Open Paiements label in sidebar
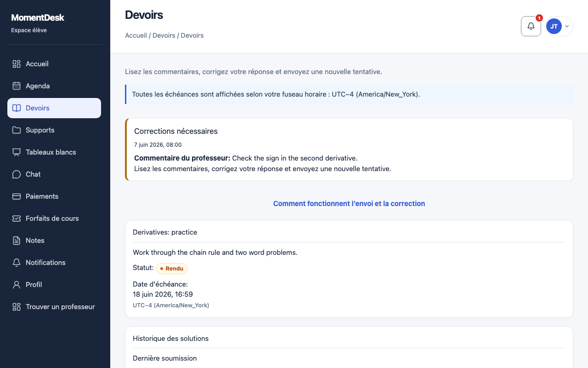This screenshot has height=368, width=588. pos(42,196)
